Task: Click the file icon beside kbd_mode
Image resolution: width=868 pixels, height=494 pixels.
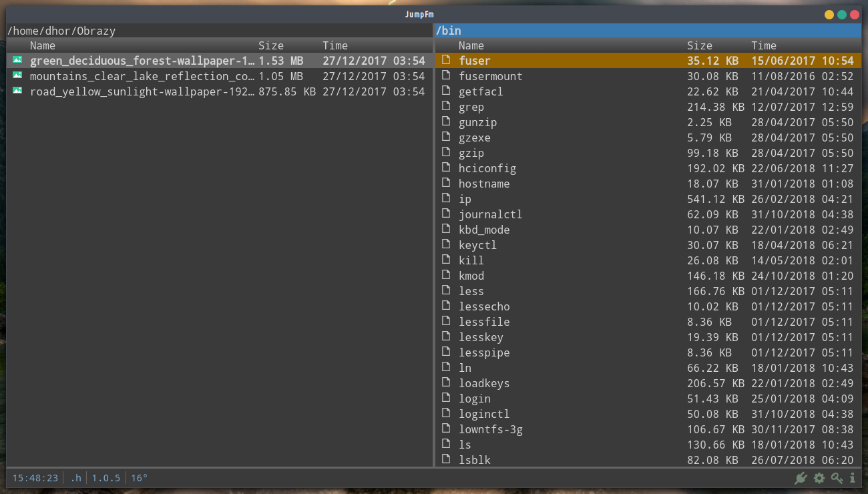Action: [446, 229]
